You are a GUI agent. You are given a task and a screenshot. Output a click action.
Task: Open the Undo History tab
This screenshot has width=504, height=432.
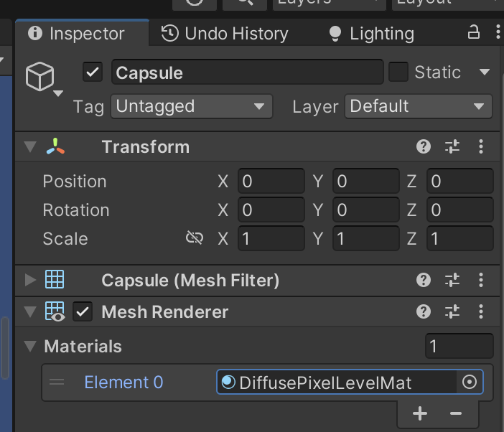click(224, 34)
